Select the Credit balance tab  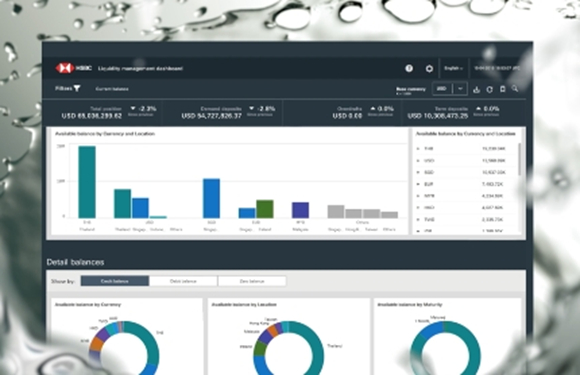[x=115, y=281]
